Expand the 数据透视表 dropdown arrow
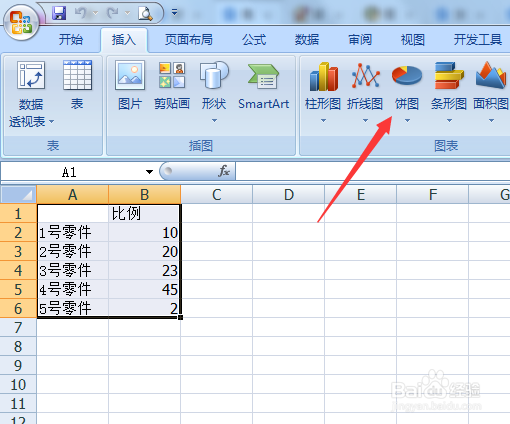510x424 pixels. point(51,122)
